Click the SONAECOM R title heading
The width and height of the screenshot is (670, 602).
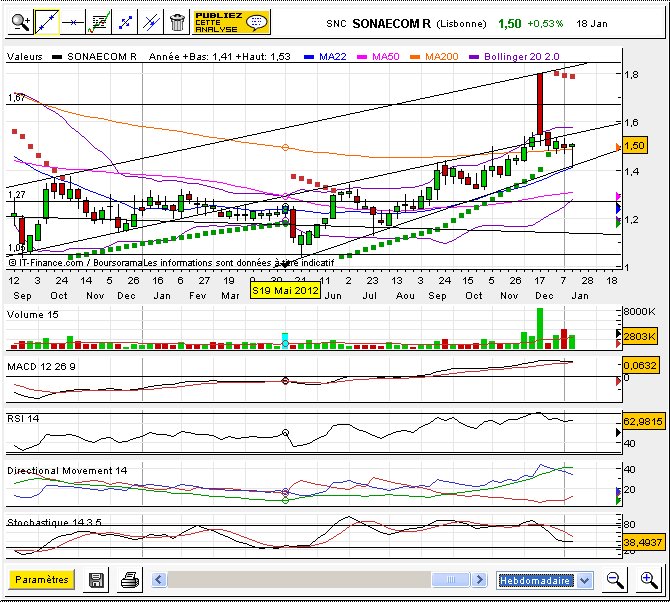(x=391, y=23)
